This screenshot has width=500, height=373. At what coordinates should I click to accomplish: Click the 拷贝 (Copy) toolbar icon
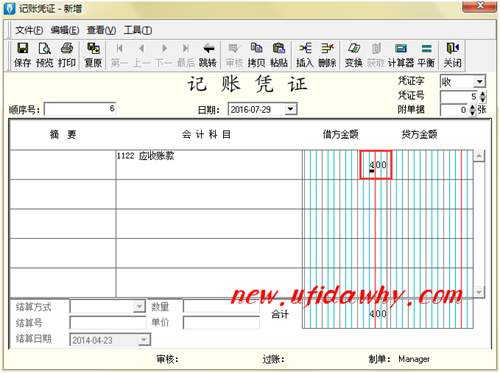coord(256,55)
